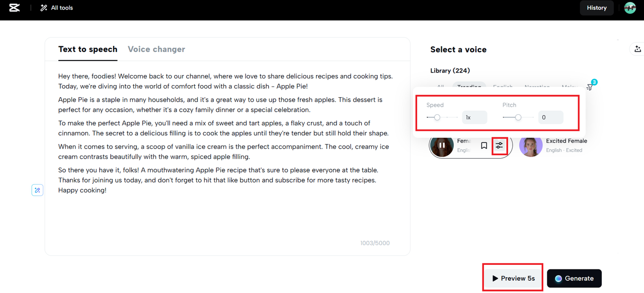Click the Generate button
The width and height of the screenshot is (644, 293).
[x=574, y=278]
